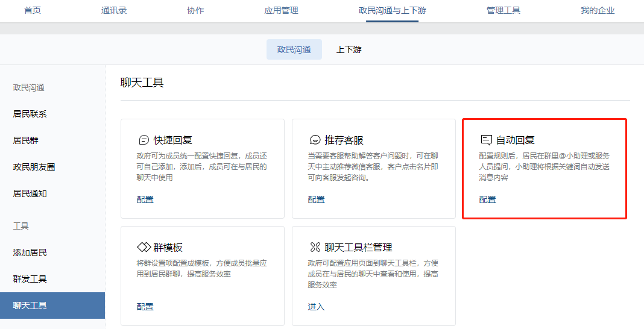Click the 推荐客服 description text
Image resolution: width=644 pixels, height=329 pixels.
(x=373, y=166)
